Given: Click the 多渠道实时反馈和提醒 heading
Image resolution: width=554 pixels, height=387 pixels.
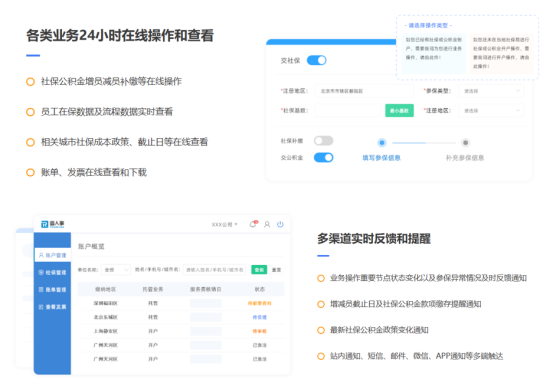Looking at the screenshot, I should [374, 239].
